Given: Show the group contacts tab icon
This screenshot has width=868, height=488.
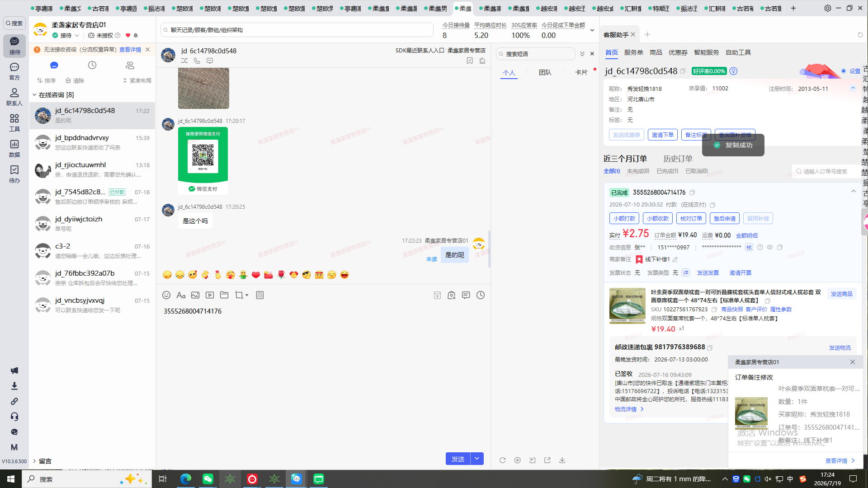Looking at the screenshot, I should [130, 66].
